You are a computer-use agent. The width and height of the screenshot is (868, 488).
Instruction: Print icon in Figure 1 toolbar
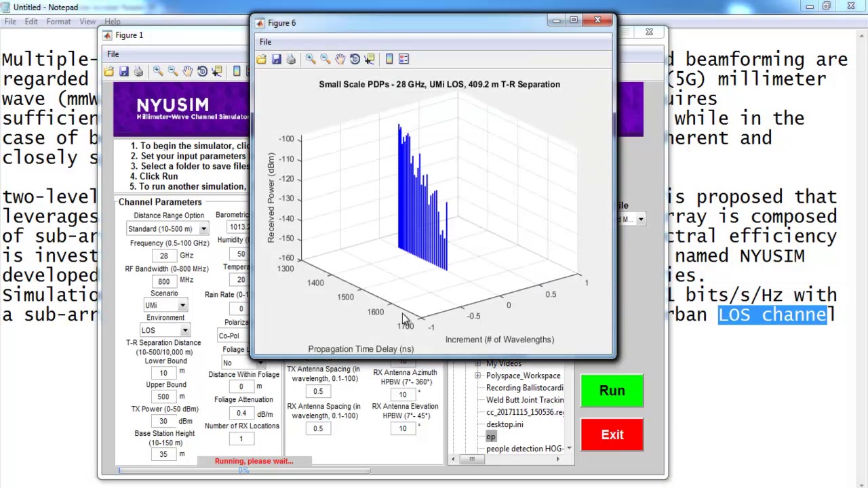pos(138,71)
